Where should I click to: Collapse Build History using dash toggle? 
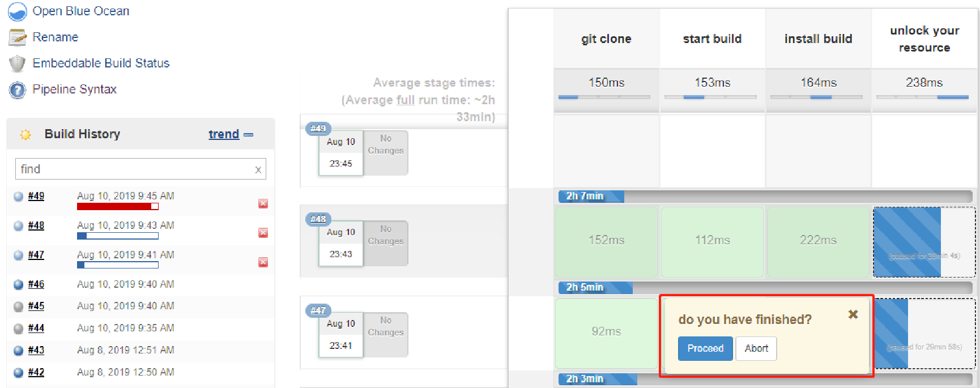[x=248, y=135]
